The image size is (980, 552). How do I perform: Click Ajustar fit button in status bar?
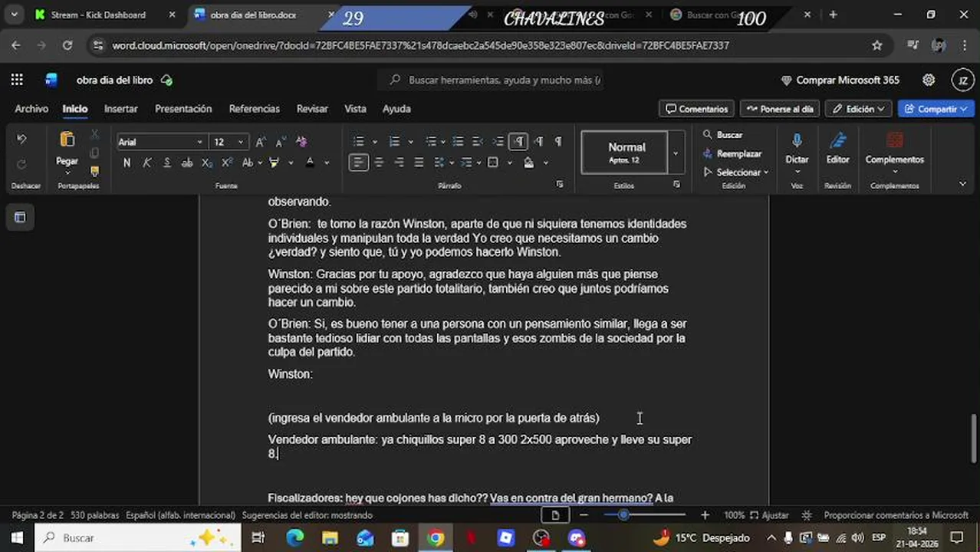tap(769, 515)
